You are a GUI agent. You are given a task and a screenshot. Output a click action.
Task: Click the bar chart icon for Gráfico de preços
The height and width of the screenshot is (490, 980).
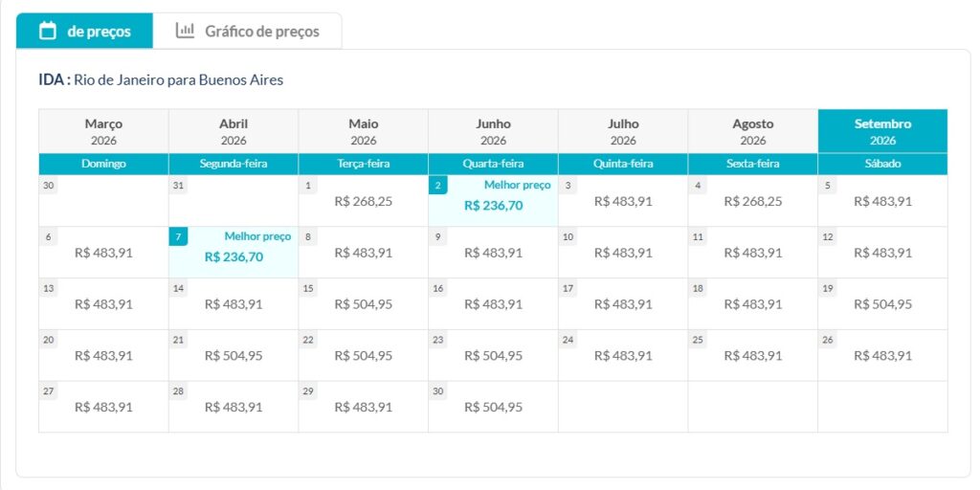click(x=185, y=31)
